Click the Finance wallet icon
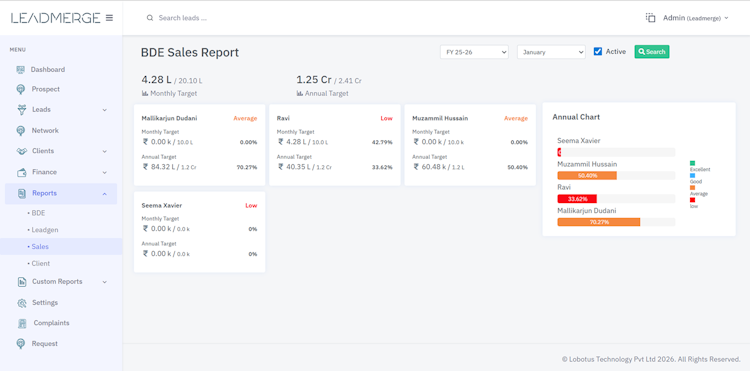 point(22,172)
